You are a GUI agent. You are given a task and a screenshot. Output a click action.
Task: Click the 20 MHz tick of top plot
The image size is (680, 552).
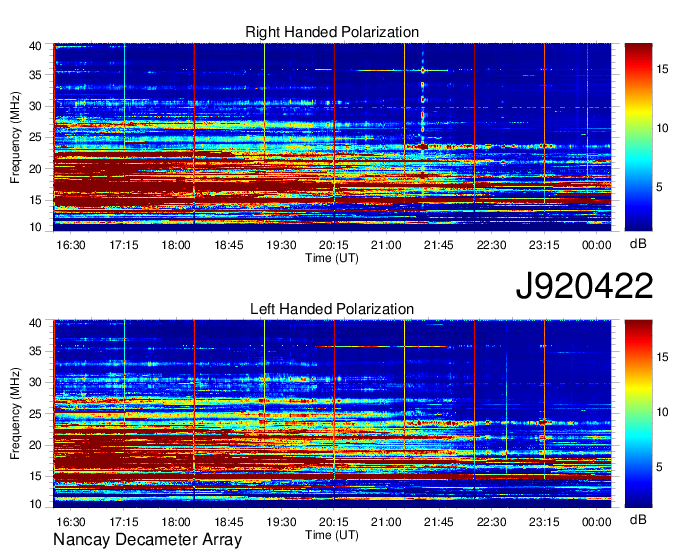35,169
